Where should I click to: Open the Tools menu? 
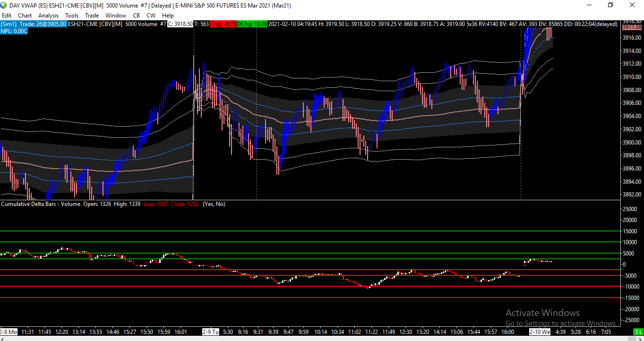click(x=72, y=16)
